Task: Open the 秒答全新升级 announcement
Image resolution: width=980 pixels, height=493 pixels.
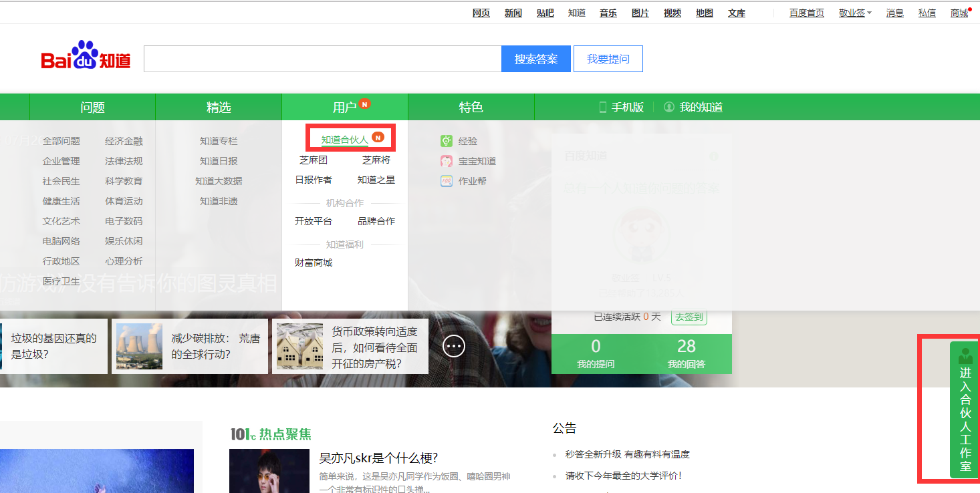Action: tap(627, 454)
